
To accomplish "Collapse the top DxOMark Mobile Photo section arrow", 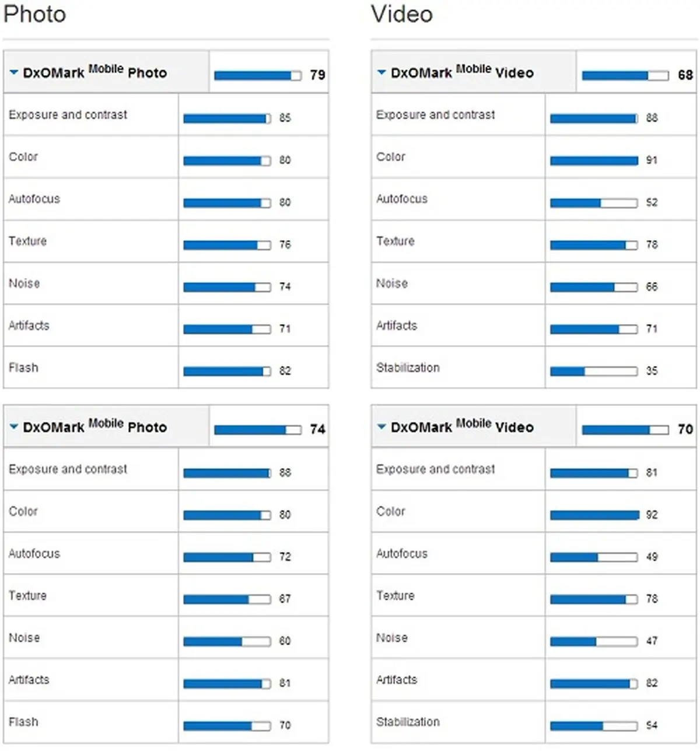I will (14, 72).
